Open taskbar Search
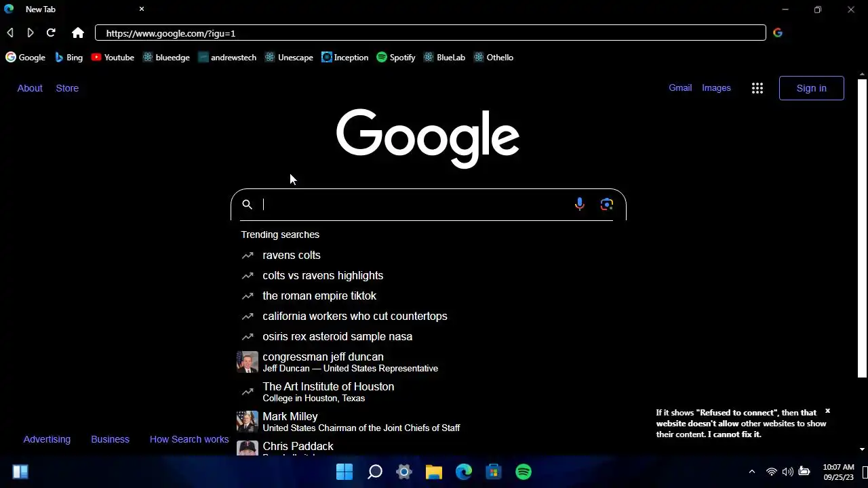Viewport: 868px width, 488px height. coord(374,472)
